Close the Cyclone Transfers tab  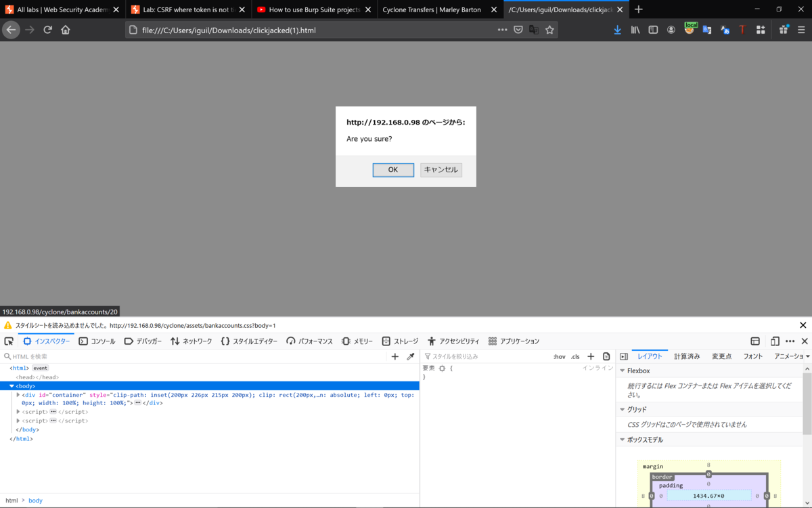494,9
